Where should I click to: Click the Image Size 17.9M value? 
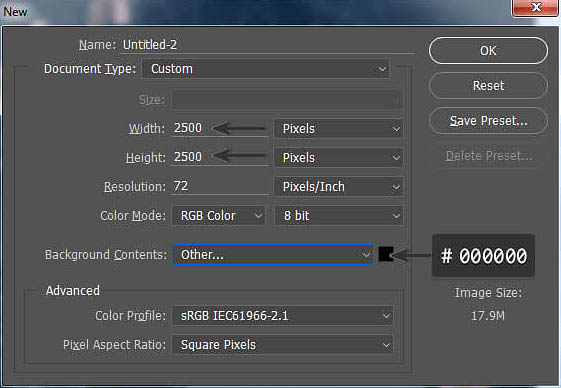(488, 316)
